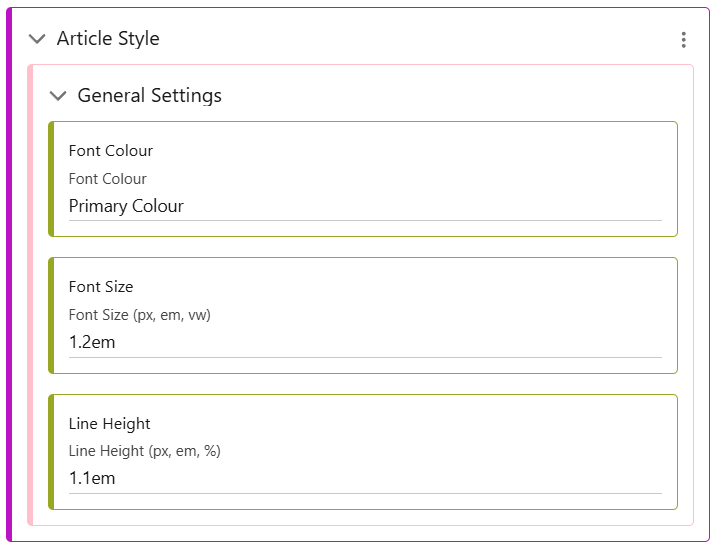
Task: Click the green left bar of Font Colour card
Action: [x=51, y=179]
